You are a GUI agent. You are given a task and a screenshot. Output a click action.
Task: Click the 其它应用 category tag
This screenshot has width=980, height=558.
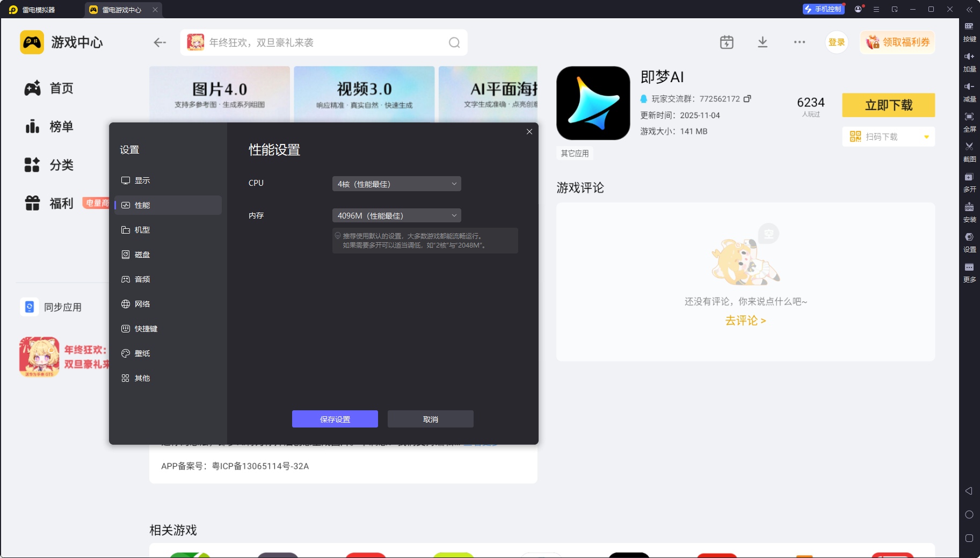point(575,154)
